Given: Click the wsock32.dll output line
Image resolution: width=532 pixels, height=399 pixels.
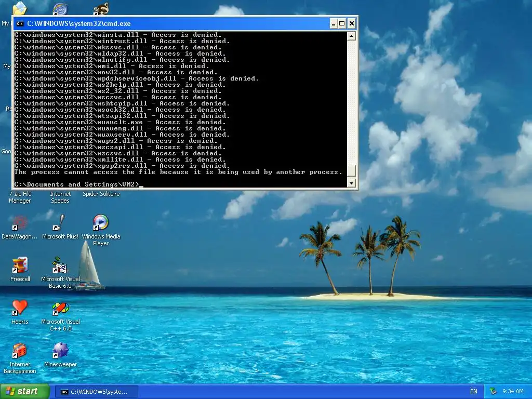Looking at the screenshot, I should click(x=120, y=110).
